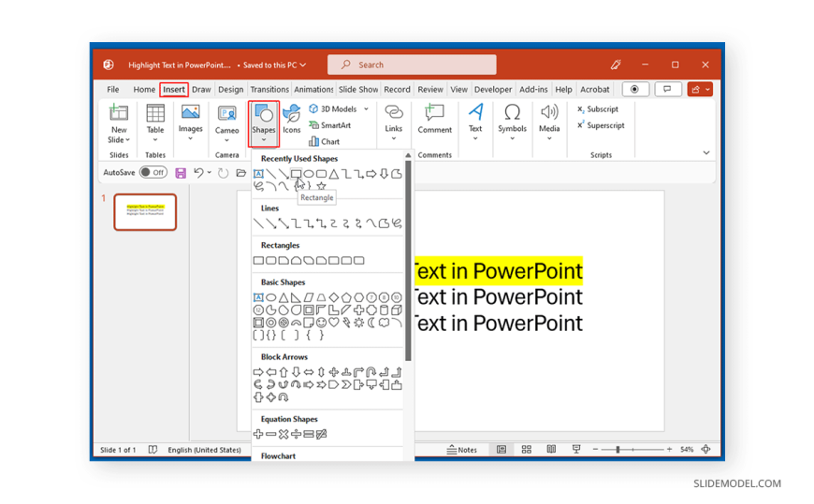Open the Images menu
This screenshot has height=504, width=814.
pyautogui.click(x=191, y=123)
